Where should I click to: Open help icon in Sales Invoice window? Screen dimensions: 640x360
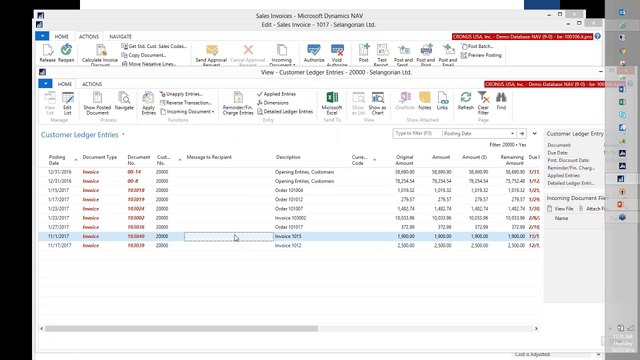[598, 36]
